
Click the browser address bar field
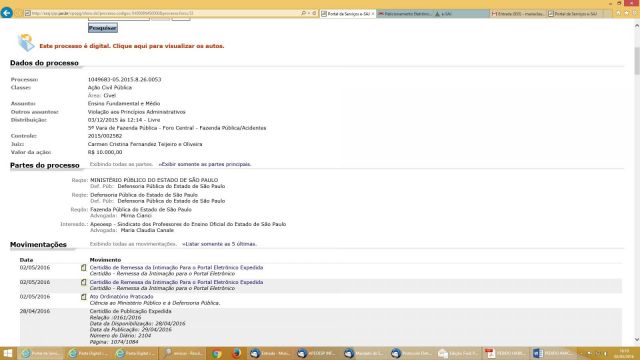tap(163, 13)
